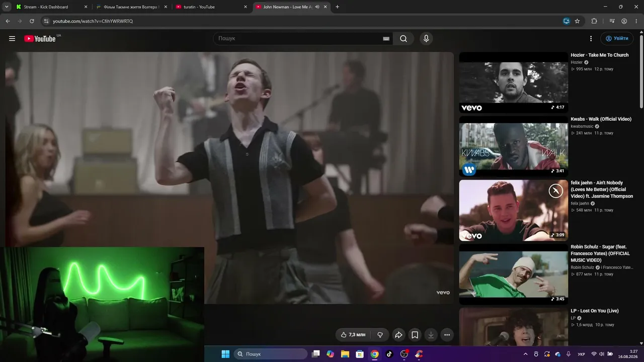Save the video to a playlist
Image resolution: width=644 pixels, height=362 pixels.
415,335
